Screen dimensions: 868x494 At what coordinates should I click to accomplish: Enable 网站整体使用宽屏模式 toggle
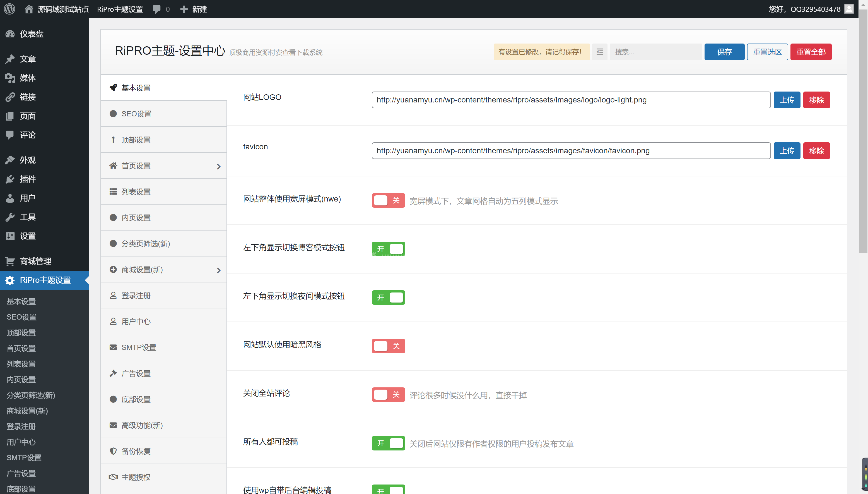[x=388, y=200]
